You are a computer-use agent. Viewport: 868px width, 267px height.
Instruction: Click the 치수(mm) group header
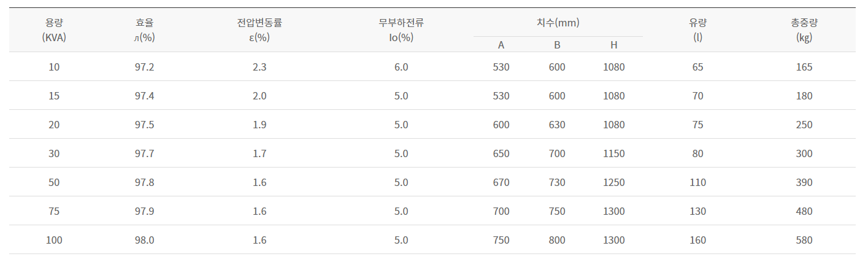tap(558, 23)
